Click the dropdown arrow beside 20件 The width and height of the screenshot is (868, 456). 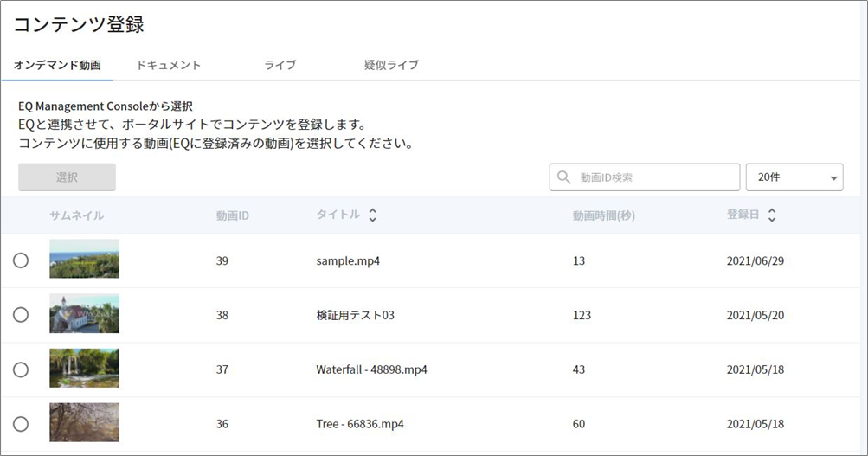[833, 178]
